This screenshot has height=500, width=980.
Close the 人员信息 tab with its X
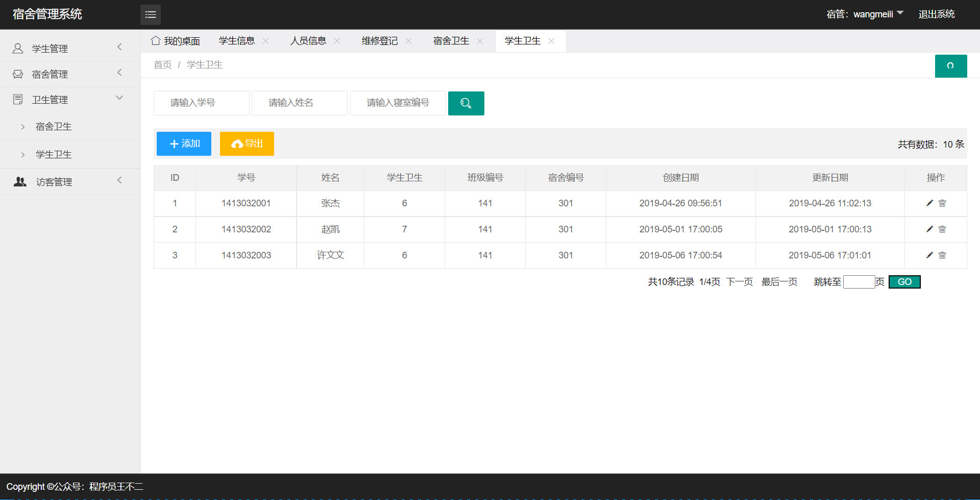[x=336, y=41]
